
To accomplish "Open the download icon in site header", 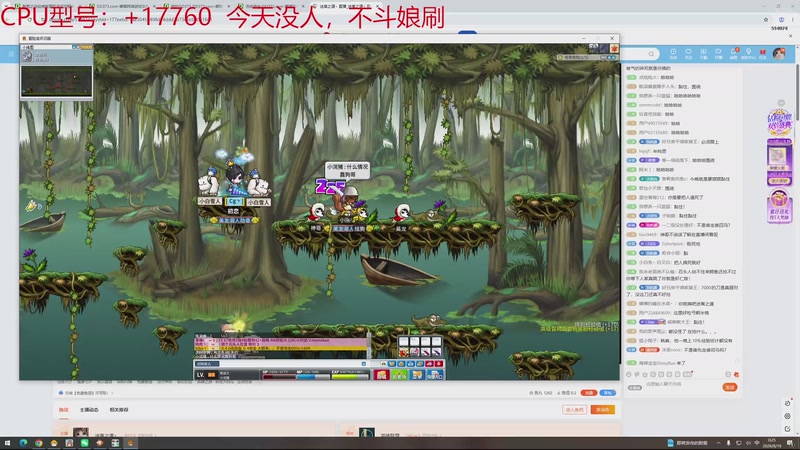I will pos(703,53).
